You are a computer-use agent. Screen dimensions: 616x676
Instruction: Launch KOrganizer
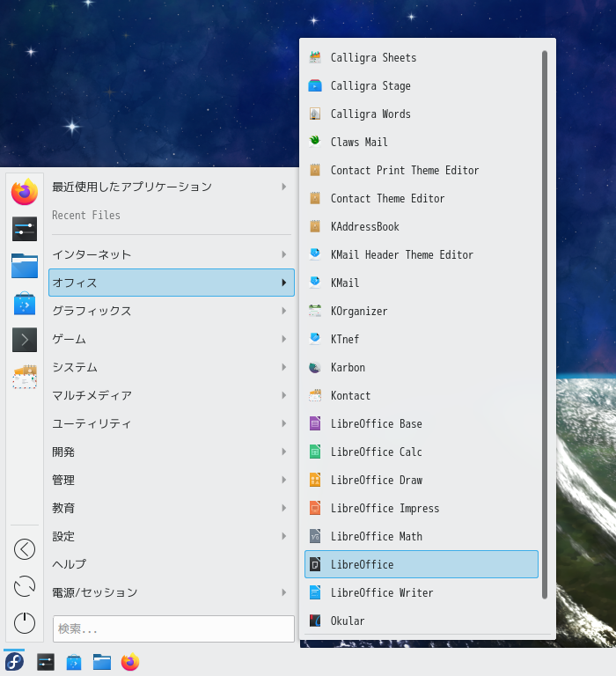pyautogui.click(x=422, y=311)
